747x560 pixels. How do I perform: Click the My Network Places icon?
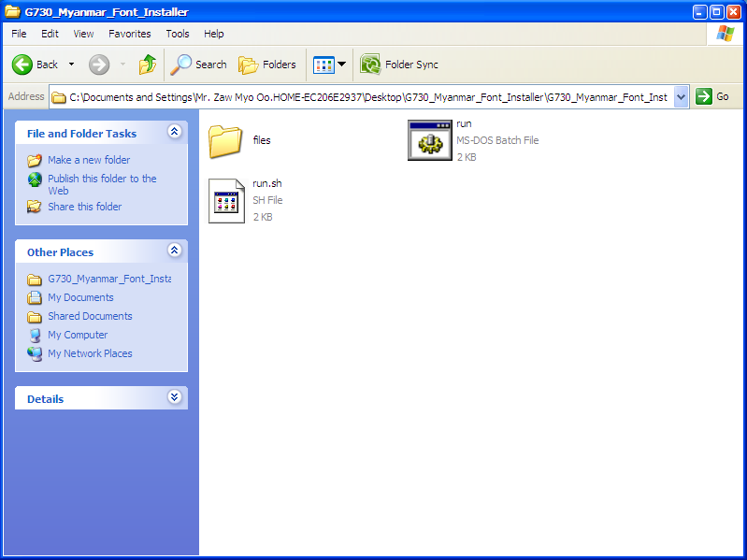35,353
